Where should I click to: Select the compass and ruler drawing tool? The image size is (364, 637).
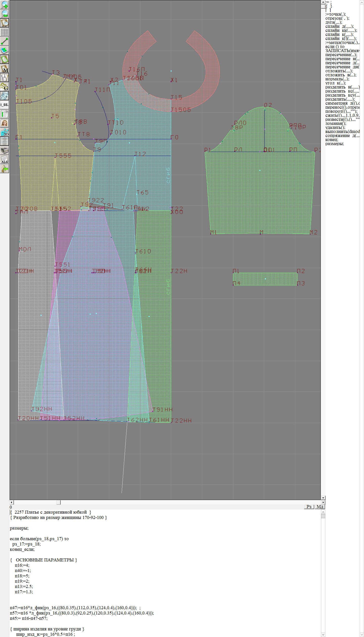click(x=5, y=78)
